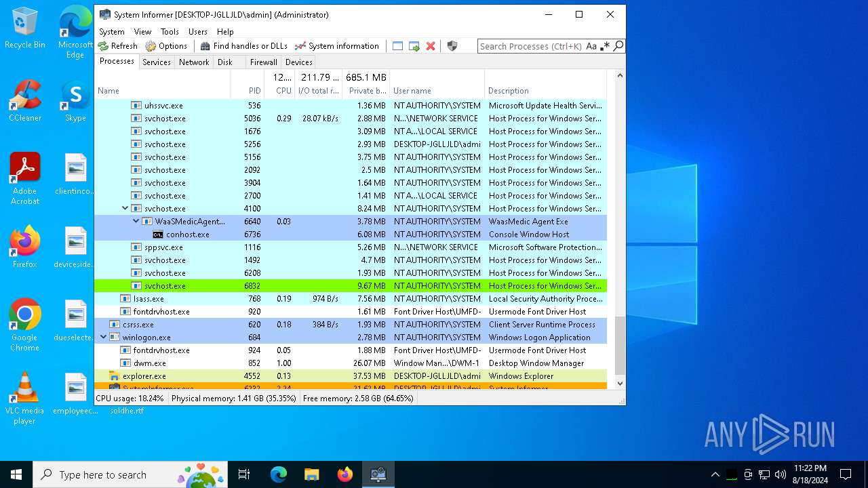Sort by User name column

click(x=437, y=84)
